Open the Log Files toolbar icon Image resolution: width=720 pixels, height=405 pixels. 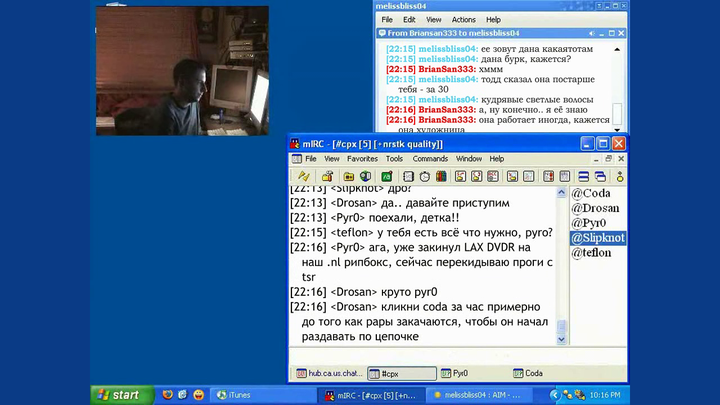529,176
